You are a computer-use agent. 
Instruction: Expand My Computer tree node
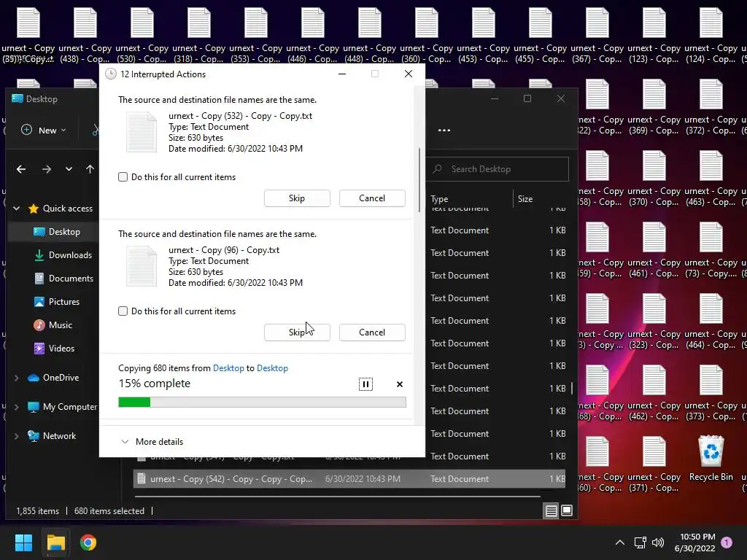[16, 407]
